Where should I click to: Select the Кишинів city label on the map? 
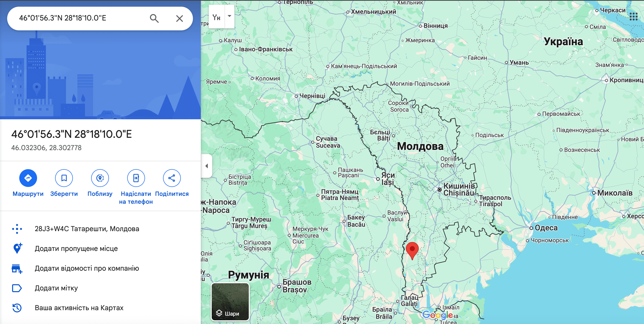(459, 186)
